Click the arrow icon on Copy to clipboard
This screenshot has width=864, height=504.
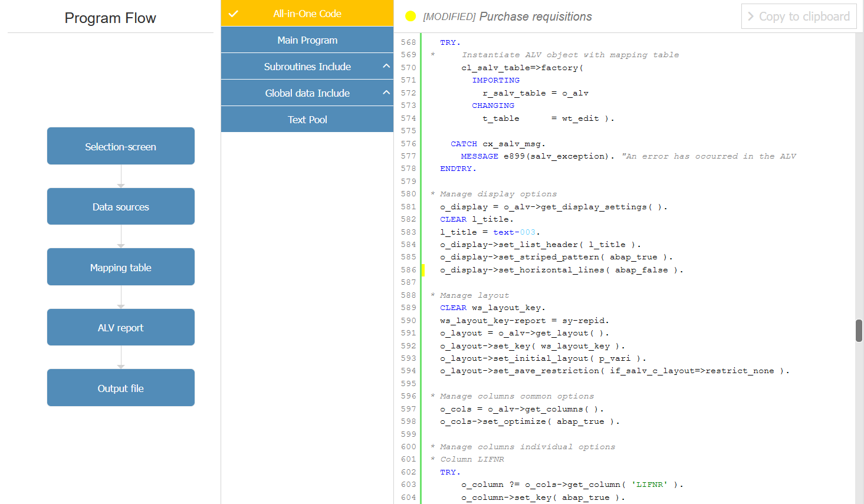tap(751, 17)
